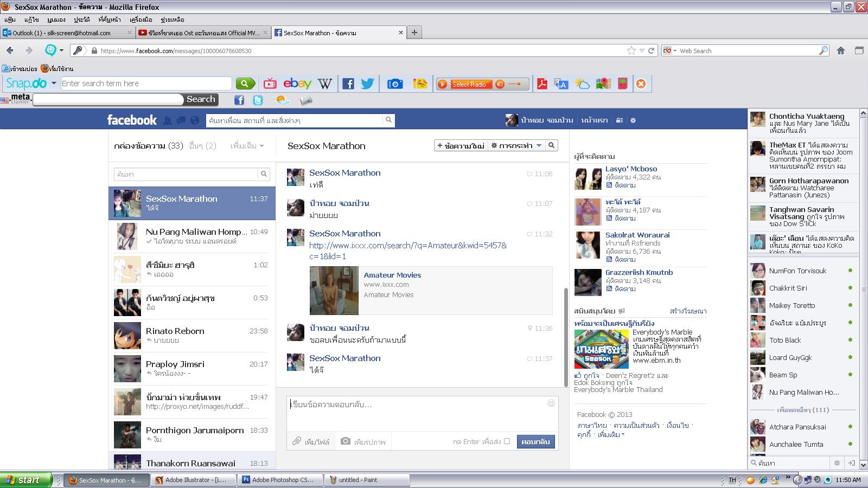Open chat with Toto Black

(x=802, y=340)
